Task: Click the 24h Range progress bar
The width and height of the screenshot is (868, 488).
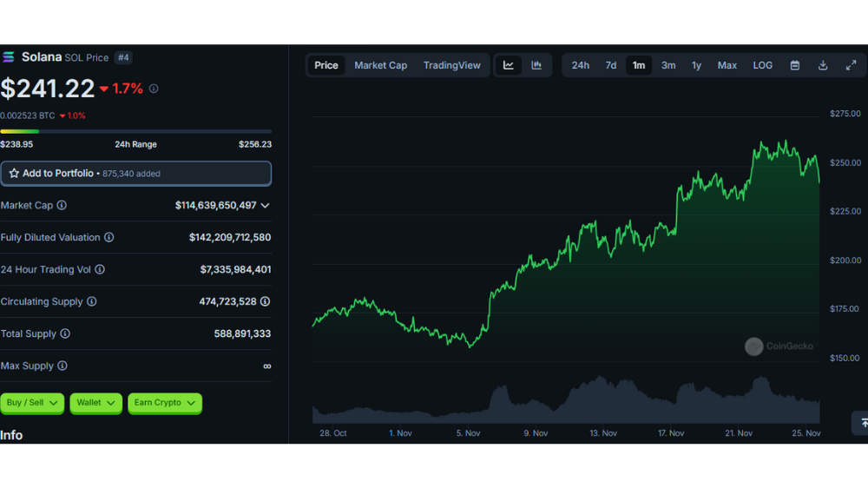Action: (x=136, y=131)
